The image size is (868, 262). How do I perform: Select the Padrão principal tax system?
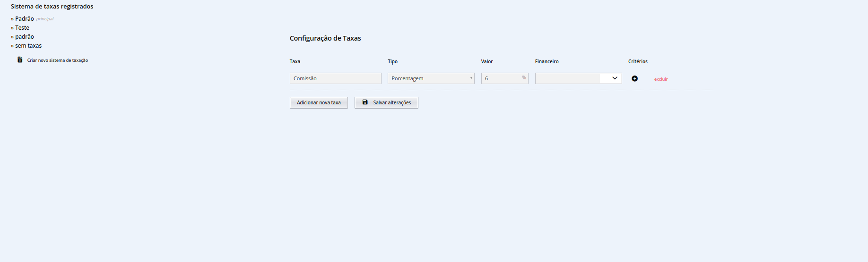25,19
